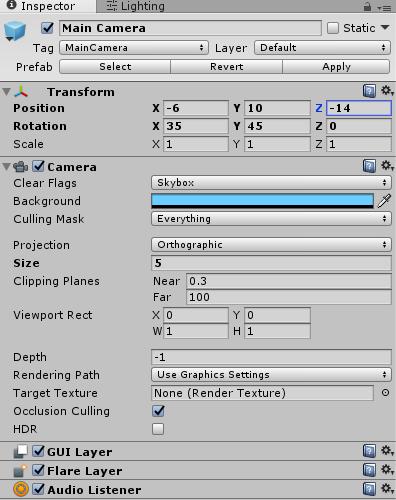Viewport: 396px width, 500px height.
Task: Click the Prefab Apply button
Action: (x=336, y=67)
